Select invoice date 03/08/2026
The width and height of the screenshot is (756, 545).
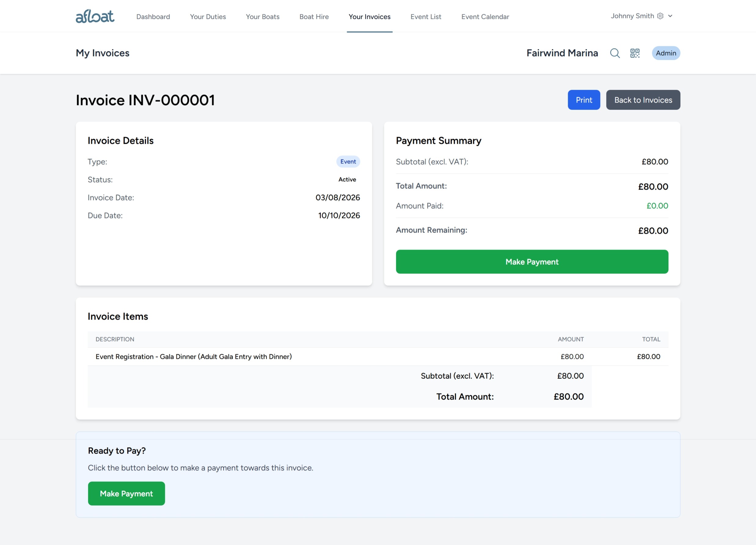(x=337, y=197)
